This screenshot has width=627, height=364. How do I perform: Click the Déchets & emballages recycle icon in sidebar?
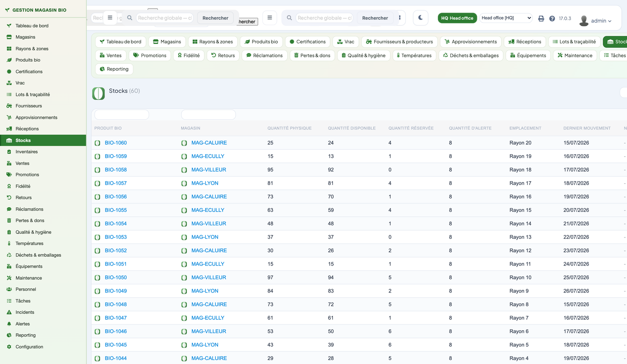click(x=9, y=255)
